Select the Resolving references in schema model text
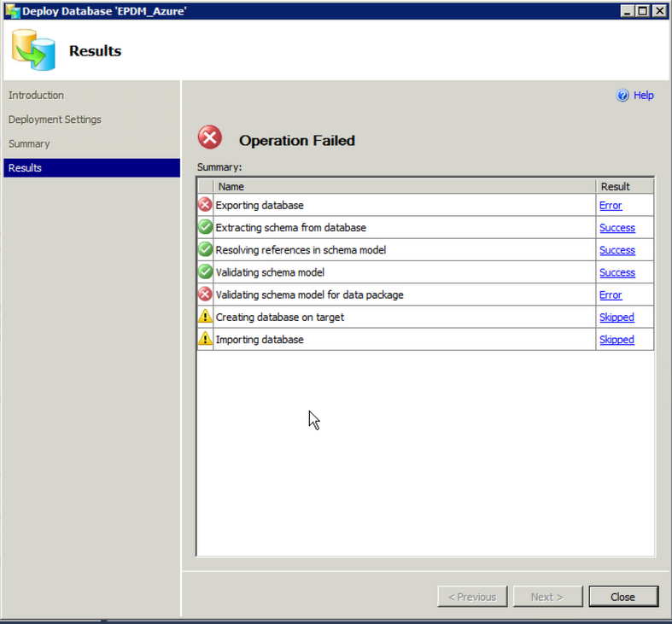The width and height of the screenshot is (672, 624). [x=301, y=250]
